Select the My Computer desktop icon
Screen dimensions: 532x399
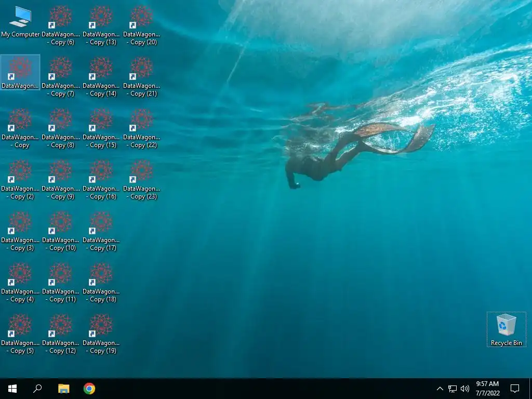20,22
